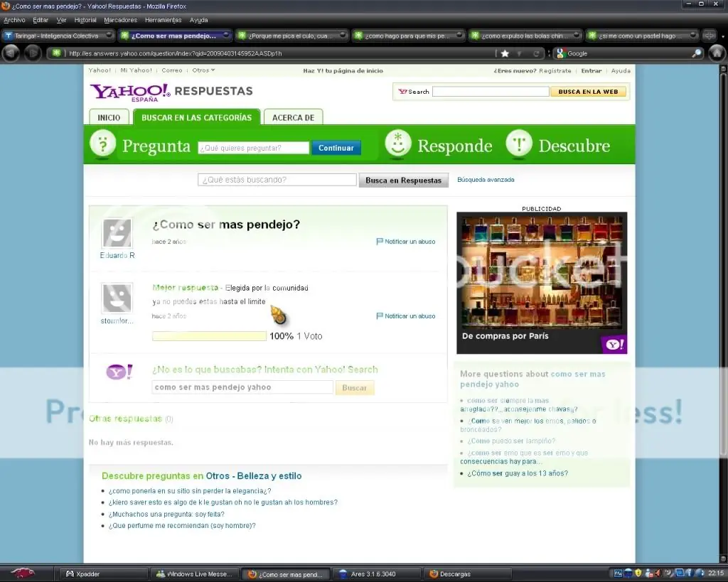The image size is (728, 582).
Task: Open the URL history dropdown arrow
Action: [x=520, y=53]
